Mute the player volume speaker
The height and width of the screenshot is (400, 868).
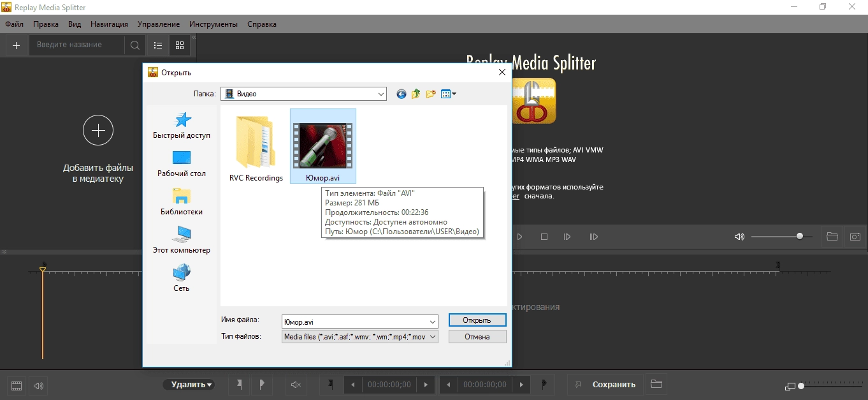[739, 237]
